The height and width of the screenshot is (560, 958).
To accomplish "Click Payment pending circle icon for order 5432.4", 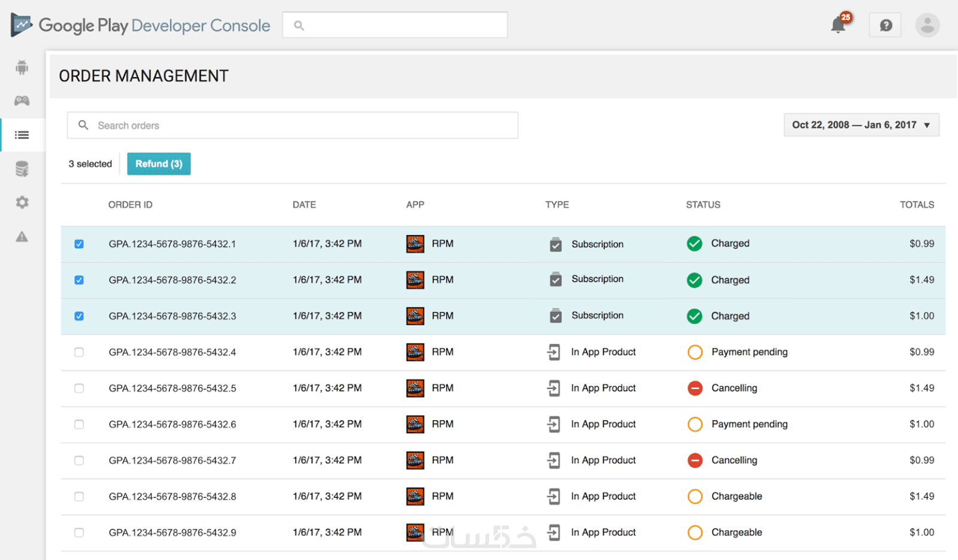I will (x=695, y=352).
